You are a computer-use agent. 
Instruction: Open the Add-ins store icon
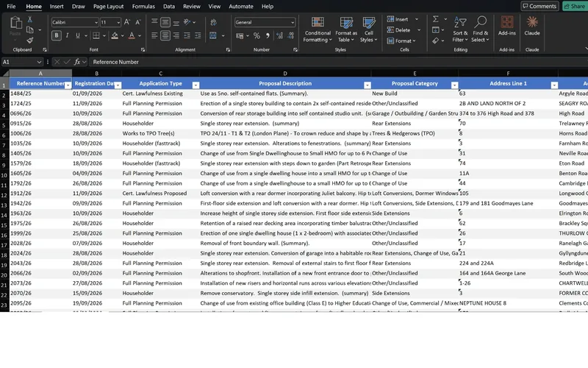coord(507,26)
